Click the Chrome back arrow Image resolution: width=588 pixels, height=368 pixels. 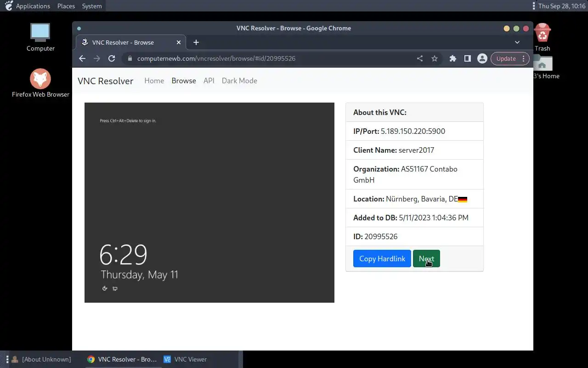(x=82, y=58)
